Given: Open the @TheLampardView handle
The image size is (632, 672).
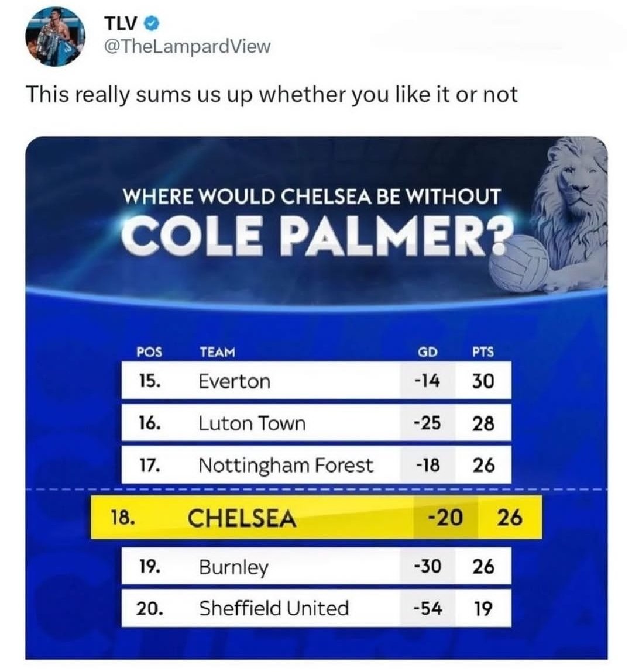Looking at the screenshot, I should tap(188, 46).
